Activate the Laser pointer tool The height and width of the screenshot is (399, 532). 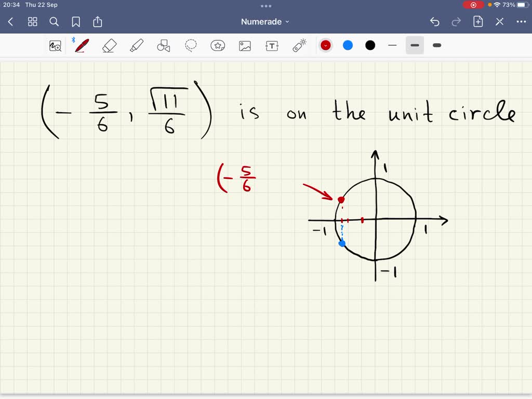point(299,45)
